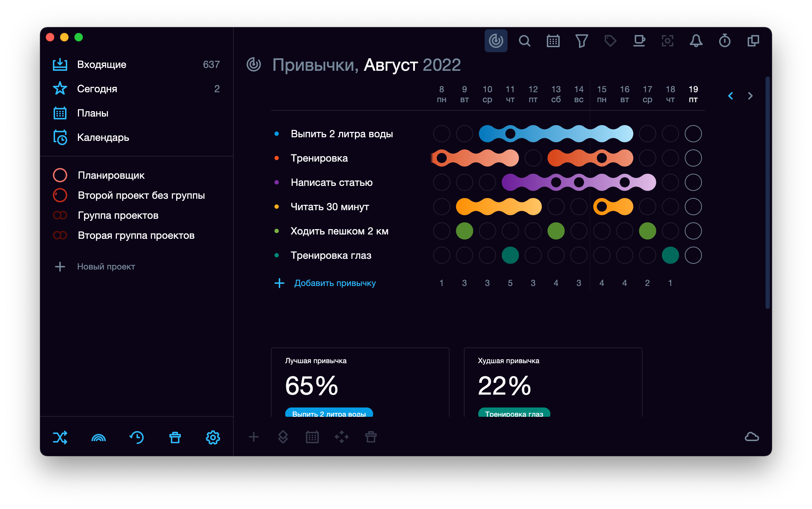Click the Выпить 2 литра воды badge

click(329, 412)
